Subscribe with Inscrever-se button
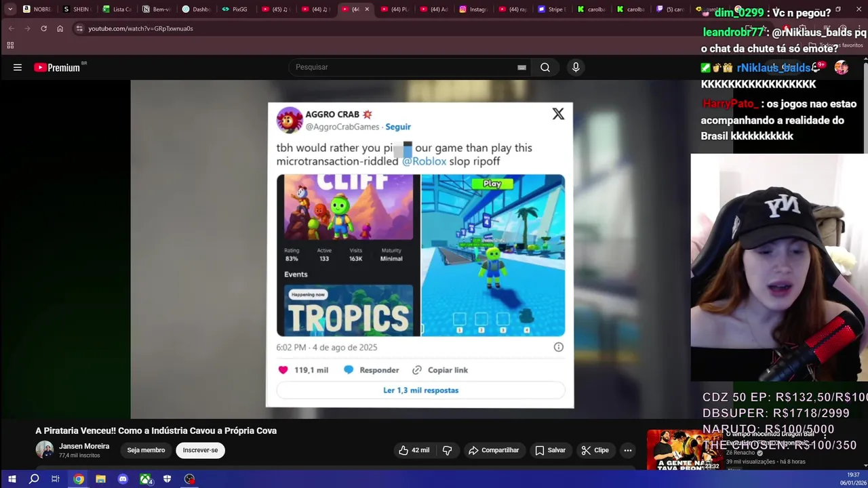Screen dimensions: 868x488 click(200, 450)
